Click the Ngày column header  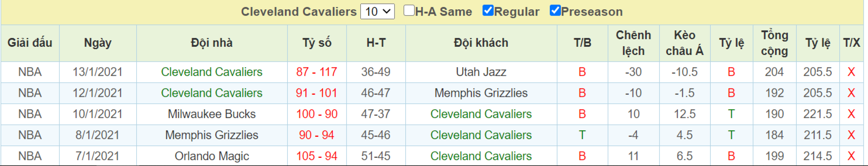click(98, 43)
